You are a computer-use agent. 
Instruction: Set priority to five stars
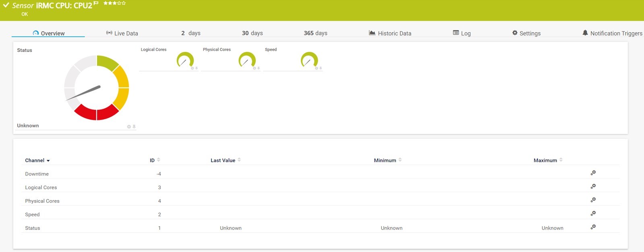click(x=124, y=3)
